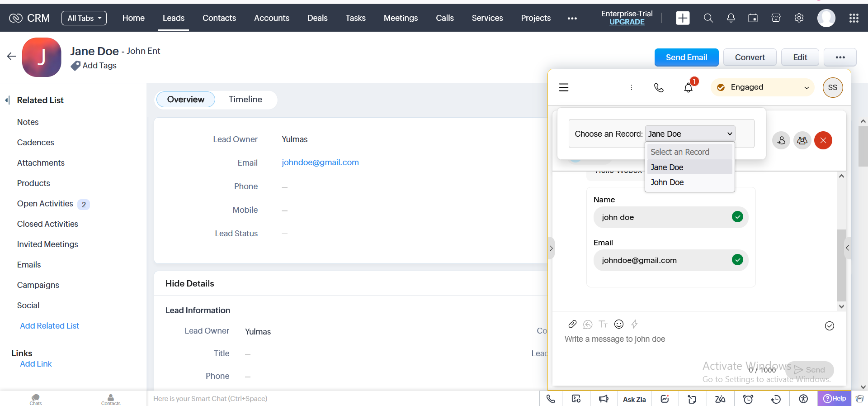Screen dimensions: 868x406
Task: Switch to the Timeline tab
Action: click(245, 100)
